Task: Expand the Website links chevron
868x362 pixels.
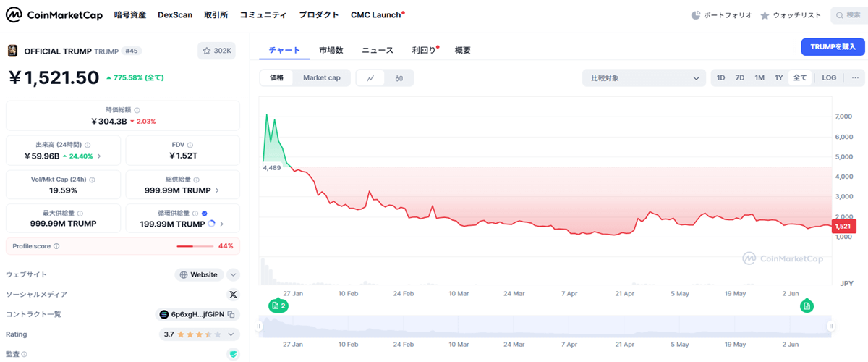Action: [233, 274]
